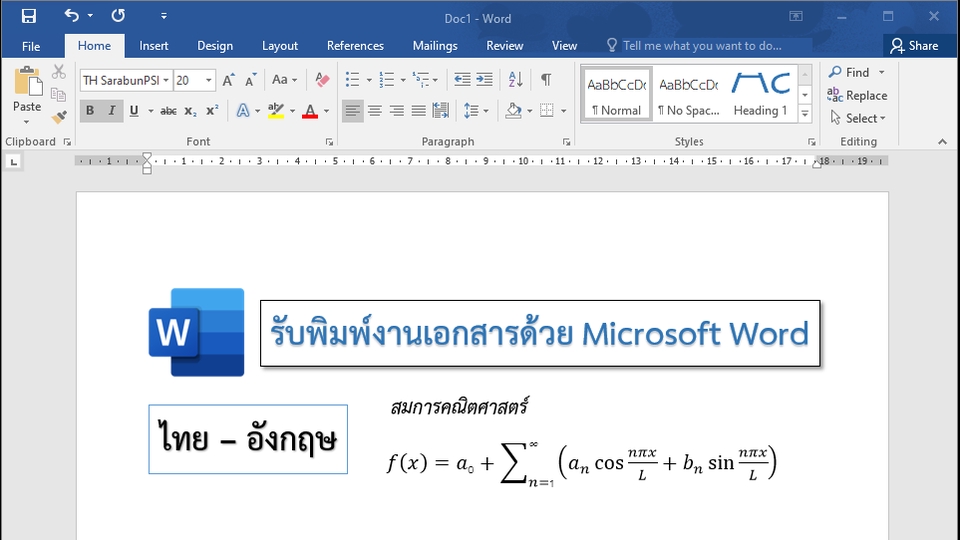Screen dimensions: 960x540
Task: Click Thai Distributed alignment icon
Action: tap(441, 111)
